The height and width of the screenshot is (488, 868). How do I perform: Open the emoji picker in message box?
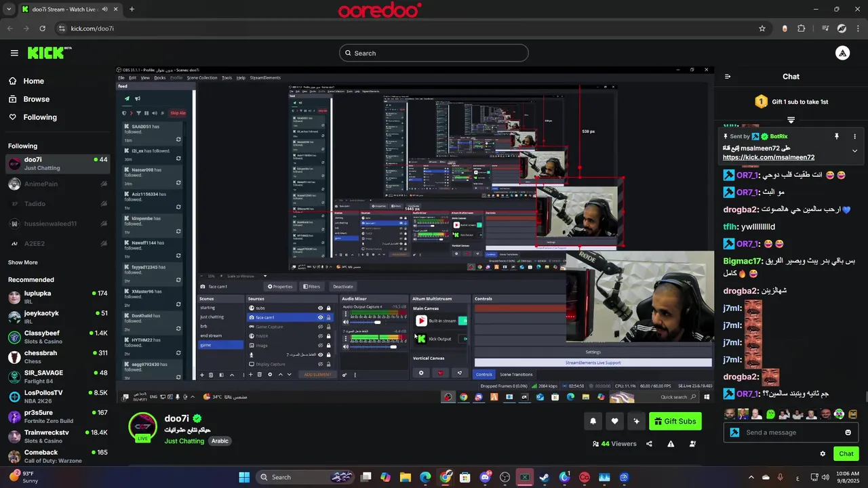click(x=848, y=432)
